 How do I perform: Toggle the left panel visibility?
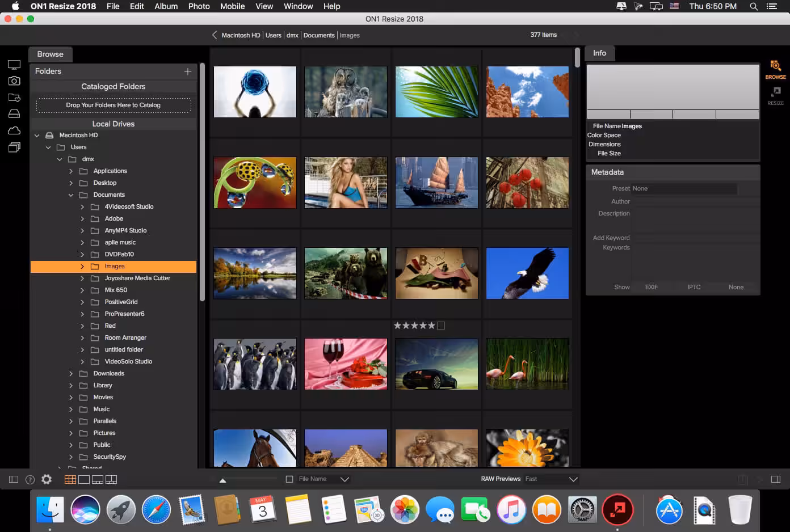coord(14,480)
